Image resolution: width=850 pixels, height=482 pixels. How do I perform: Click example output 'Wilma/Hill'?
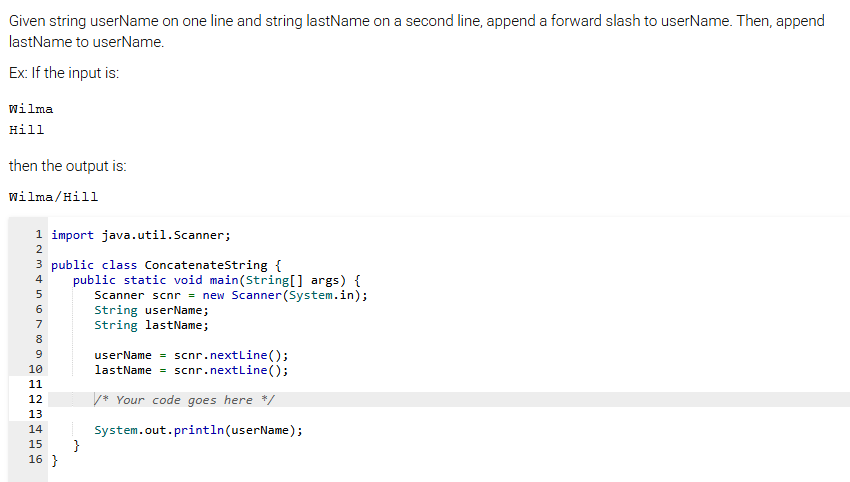click(54, 197)
